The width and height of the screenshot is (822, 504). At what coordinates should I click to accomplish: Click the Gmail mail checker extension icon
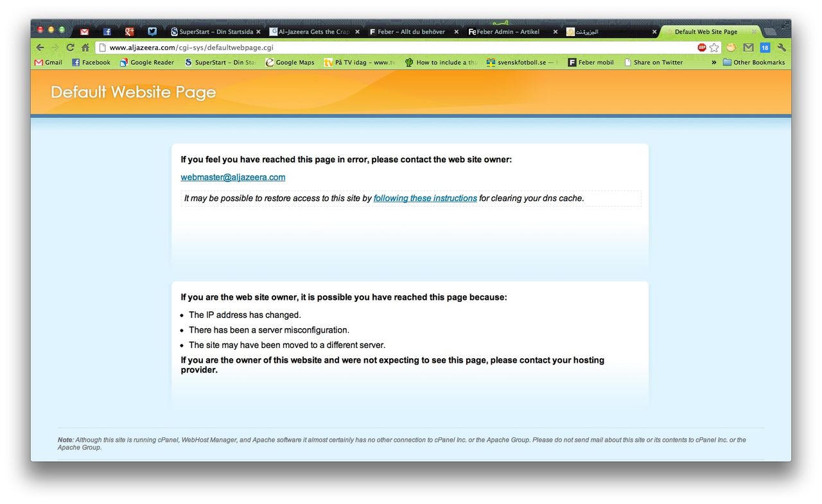tap(748, 48)
